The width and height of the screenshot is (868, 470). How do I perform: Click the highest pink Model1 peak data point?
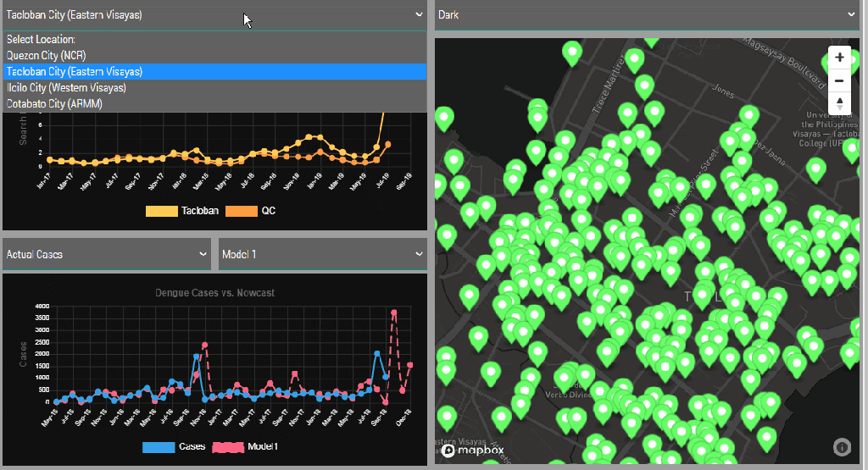tap(394, 312)
